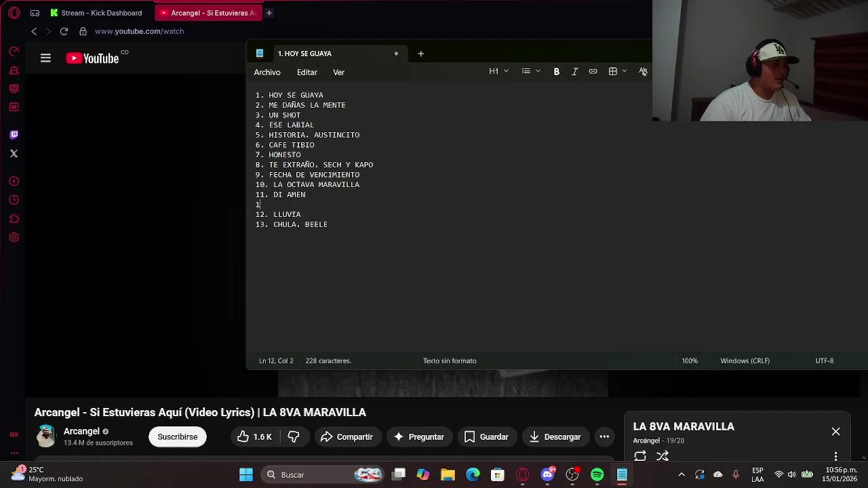Click 'Texto sin formato' in the status bar
This screenshot has height=488, width=868.
(x=450, y=361)
